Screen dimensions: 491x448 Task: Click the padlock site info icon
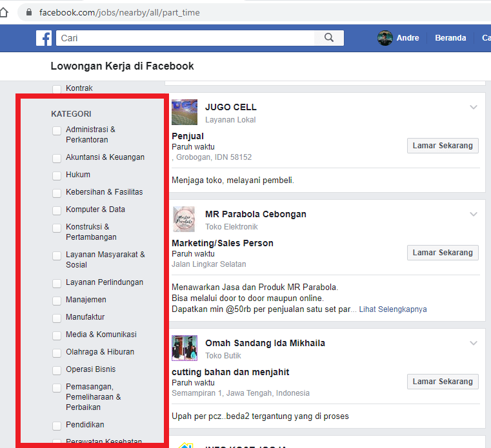[x=29, y=12]
